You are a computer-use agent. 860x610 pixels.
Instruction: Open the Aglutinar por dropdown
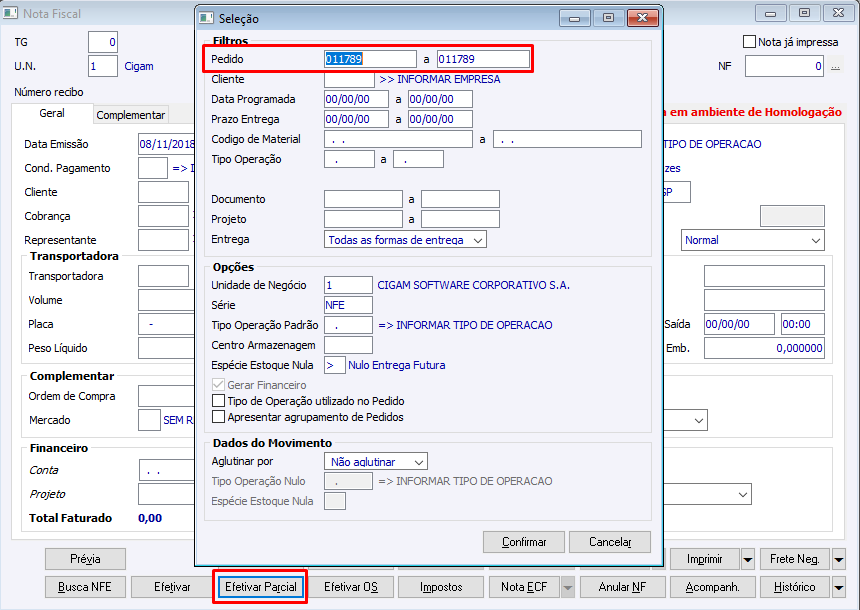click(x=376, y=462)
